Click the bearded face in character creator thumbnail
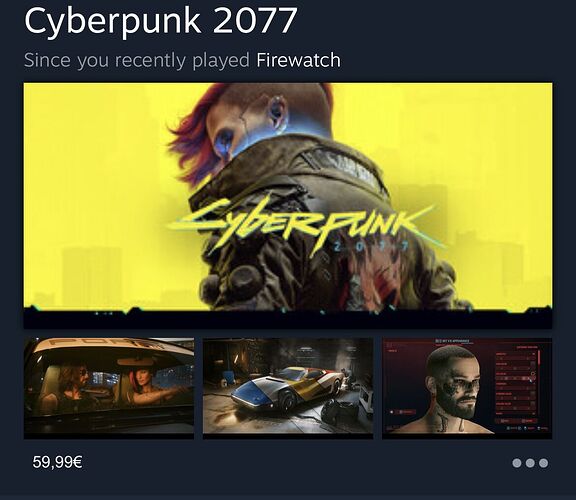 pos(454,382)
